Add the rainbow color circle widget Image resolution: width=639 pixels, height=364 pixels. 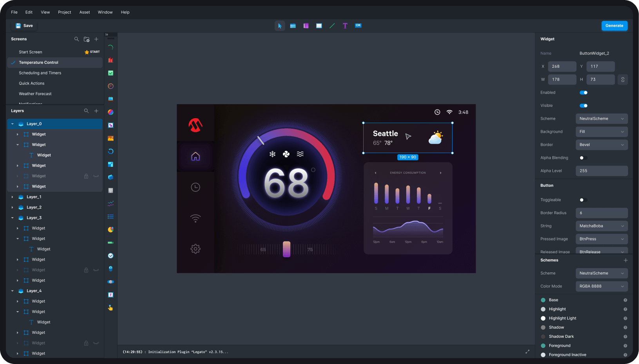(x=111, y=112)
